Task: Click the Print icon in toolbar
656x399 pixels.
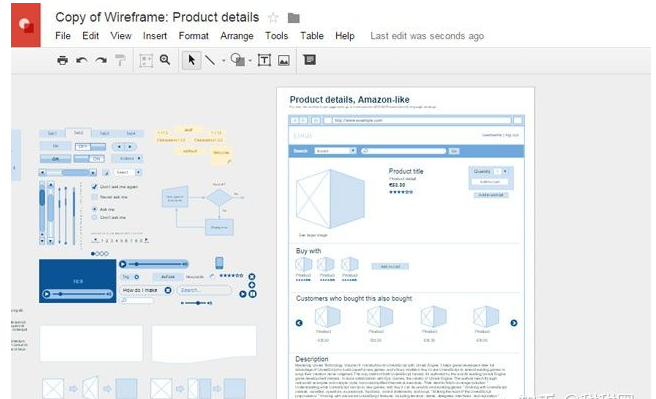Action: 62,60
